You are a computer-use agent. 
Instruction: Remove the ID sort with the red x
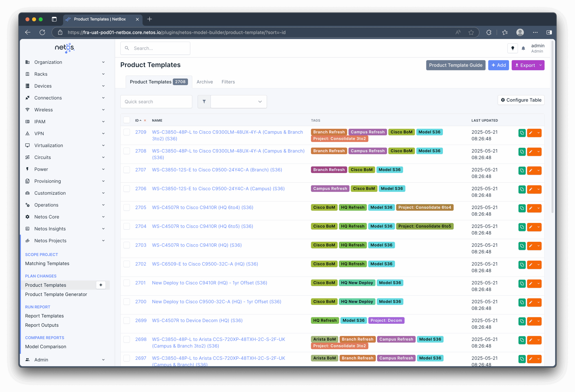pyautogui.click(x=145, y=120)
